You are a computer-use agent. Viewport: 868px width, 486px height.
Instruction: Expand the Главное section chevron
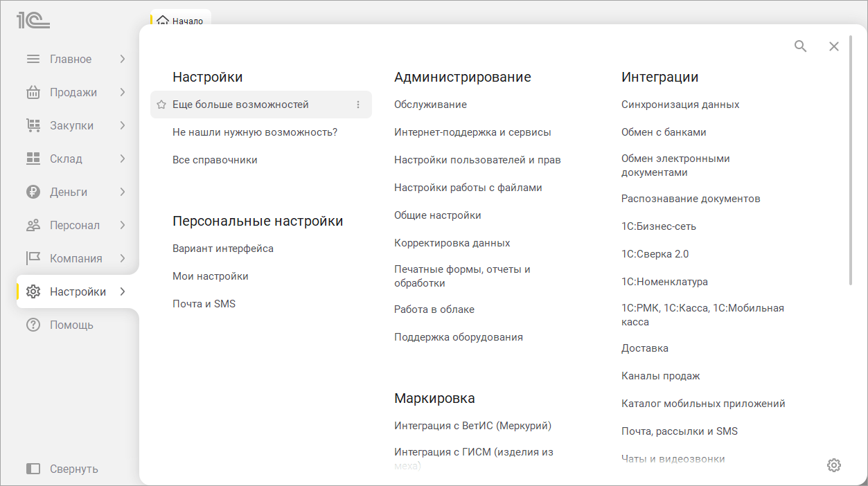coord(123,59)
